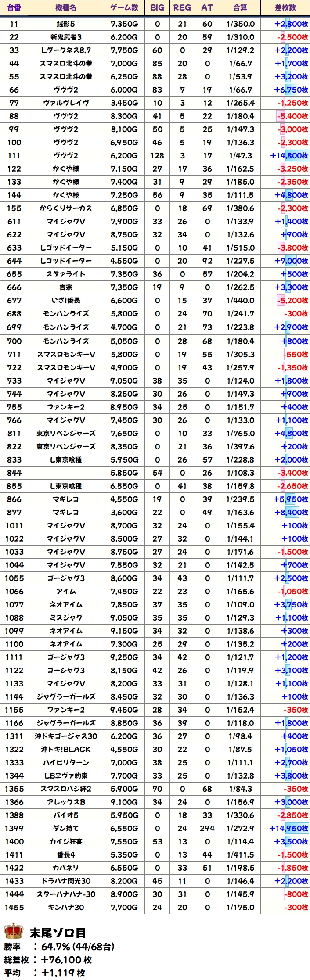The width and height of the screenshot is (310, 980).
Task: Select the blank machine name cell for 844
Action: (x=66, y=473)
